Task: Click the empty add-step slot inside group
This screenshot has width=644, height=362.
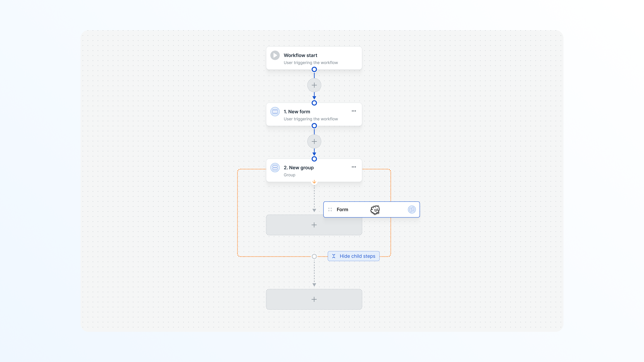Action: point(314,225)
